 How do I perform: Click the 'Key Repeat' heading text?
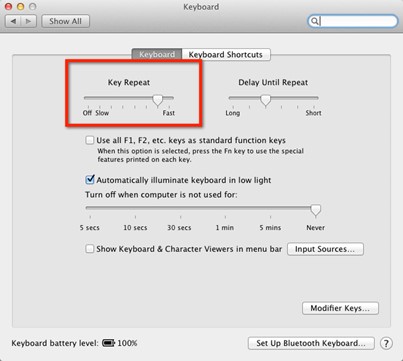(129, 82)
